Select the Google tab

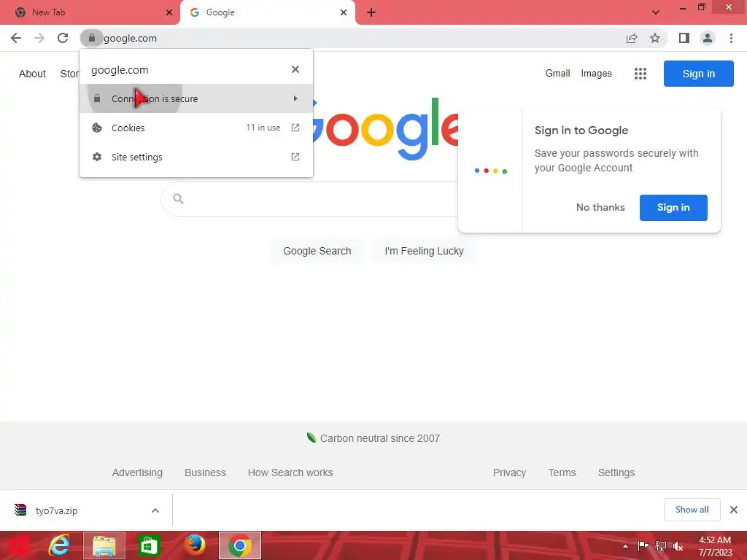pyautogui.click(x=268, y=12)
